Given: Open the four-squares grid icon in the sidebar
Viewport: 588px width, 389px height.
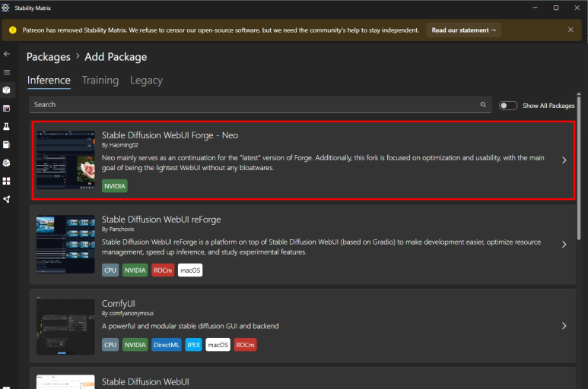Looking at the screenshot, I should click(7, 182).
